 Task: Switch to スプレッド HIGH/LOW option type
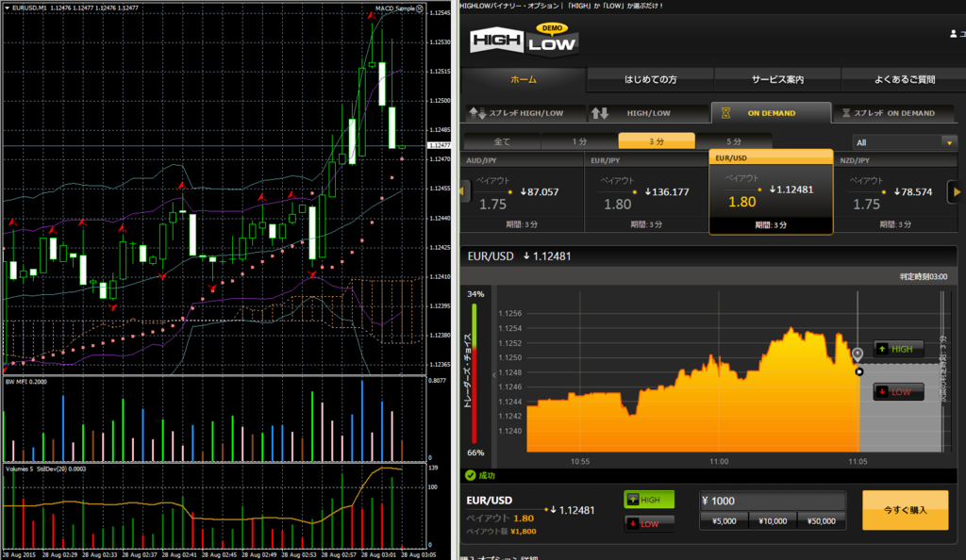[x=524, y=113]
